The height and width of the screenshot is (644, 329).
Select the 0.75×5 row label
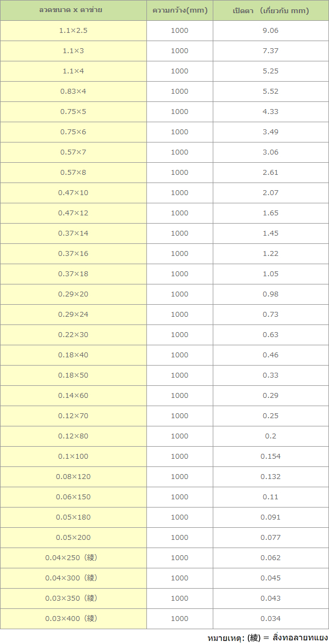click(x=73, y=112)
